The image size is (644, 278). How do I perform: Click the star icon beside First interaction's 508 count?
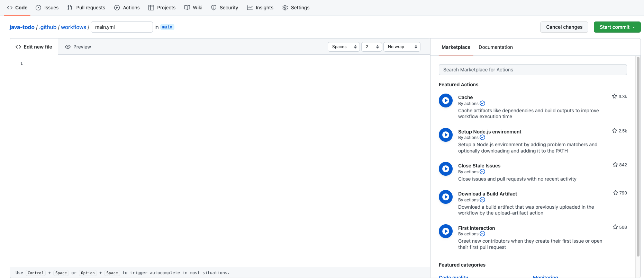615,227
